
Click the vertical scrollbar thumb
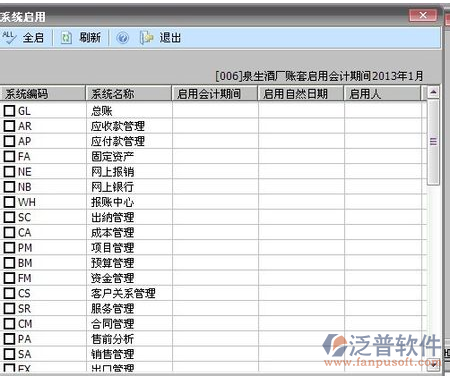click(433, 142)
